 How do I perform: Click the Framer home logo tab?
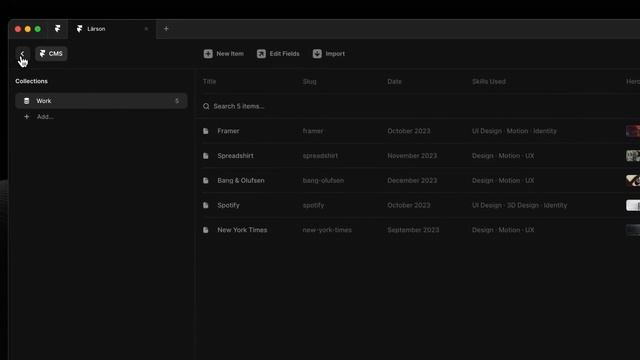[x=58, y=29]
